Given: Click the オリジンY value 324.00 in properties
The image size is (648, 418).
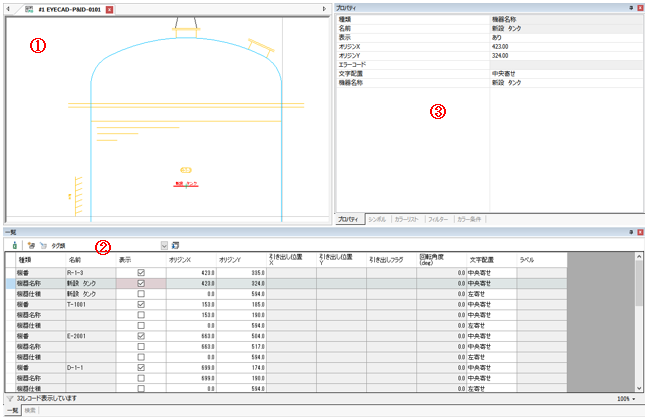Looking at the screenshot, I should (500, 55).
